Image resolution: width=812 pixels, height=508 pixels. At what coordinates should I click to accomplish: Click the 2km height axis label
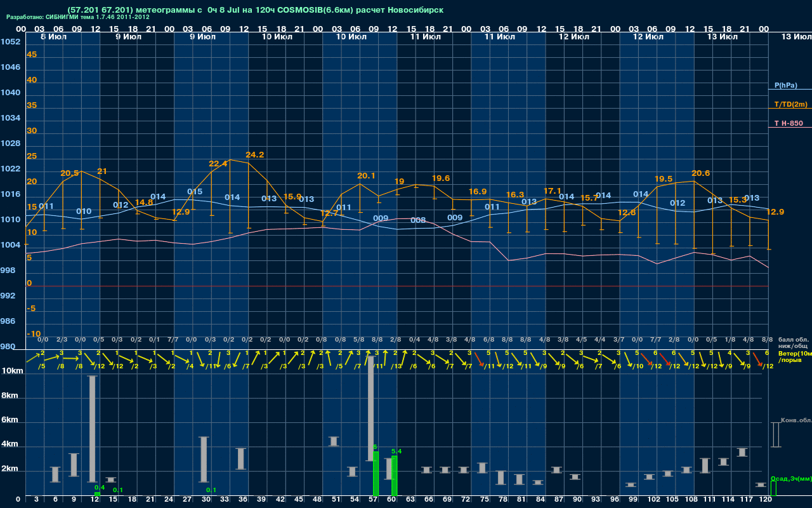[x=10, y=470]
